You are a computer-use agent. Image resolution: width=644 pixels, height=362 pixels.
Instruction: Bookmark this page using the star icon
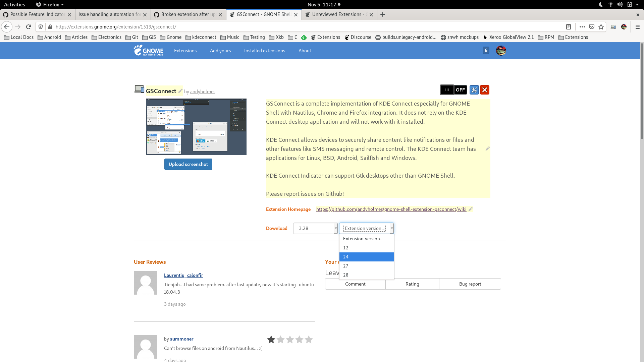601,27
